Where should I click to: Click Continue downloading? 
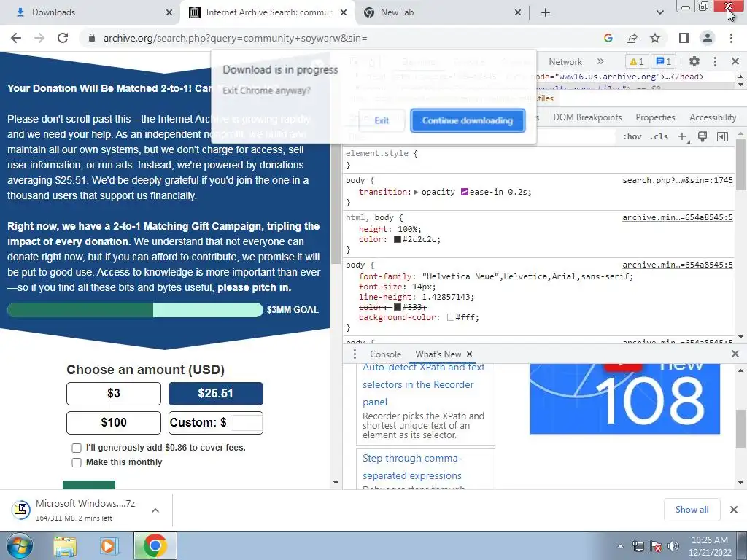(468, 120)
